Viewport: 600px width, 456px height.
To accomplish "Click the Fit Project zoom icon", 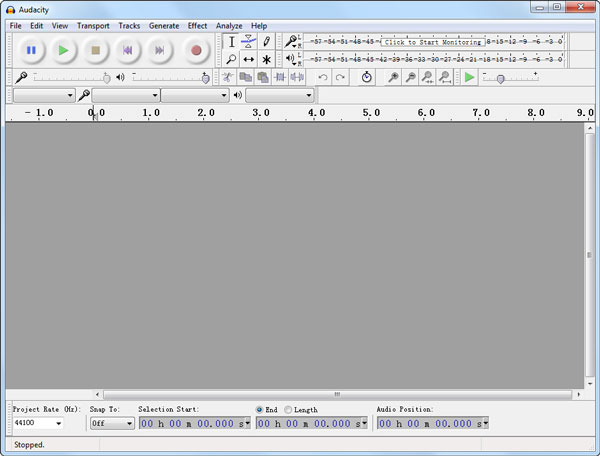I will (445, 77).
